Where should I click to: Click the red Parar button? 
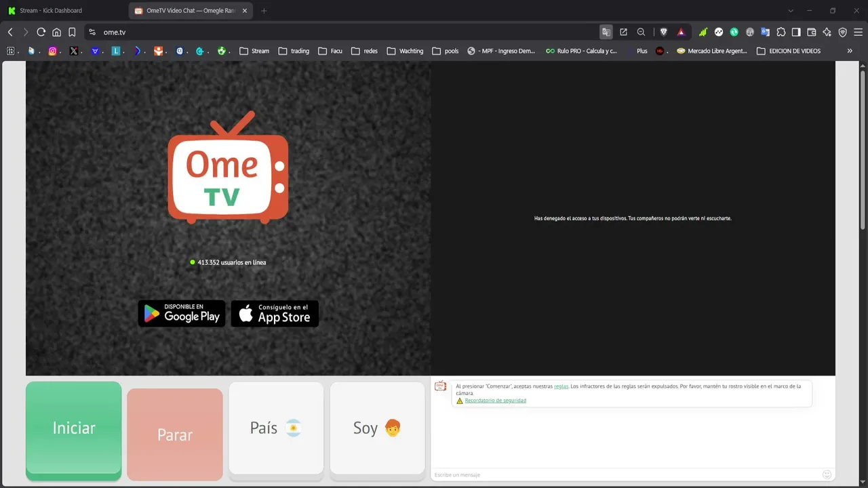pos(175,434)
